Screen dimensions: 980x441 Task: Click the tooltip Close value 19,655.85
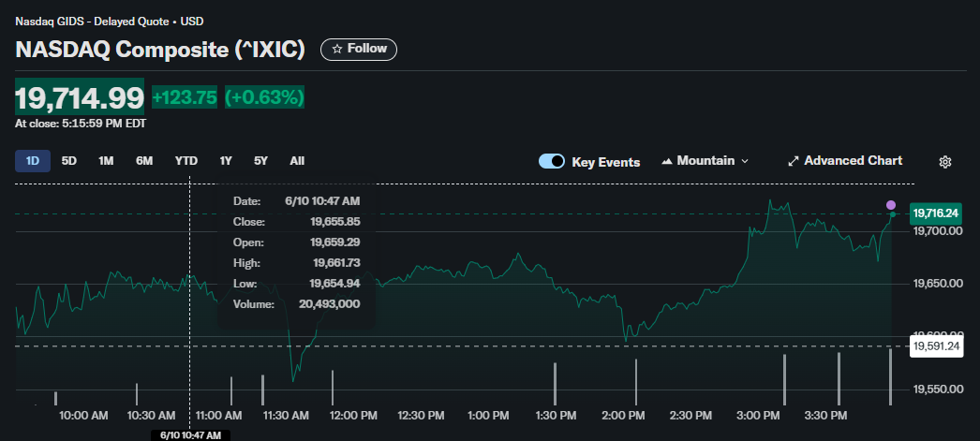(335, 222)
